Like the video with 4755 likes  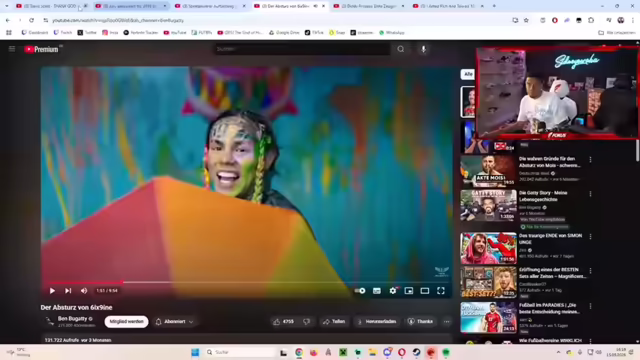283,322
